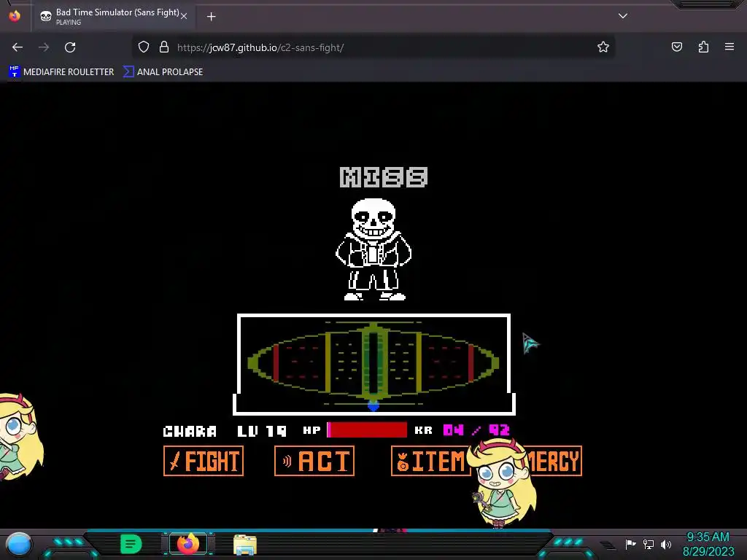
Task: Click the Firefox taskbar icon
Action: pyautogui.click(x=188, y=544)
